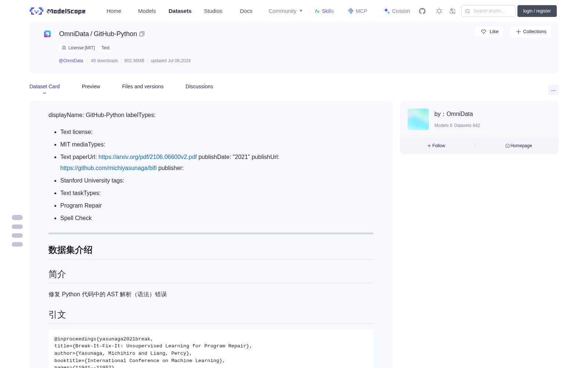Open the by: OmniData author name
588x368 pixels.
click(x=453, y=114)
